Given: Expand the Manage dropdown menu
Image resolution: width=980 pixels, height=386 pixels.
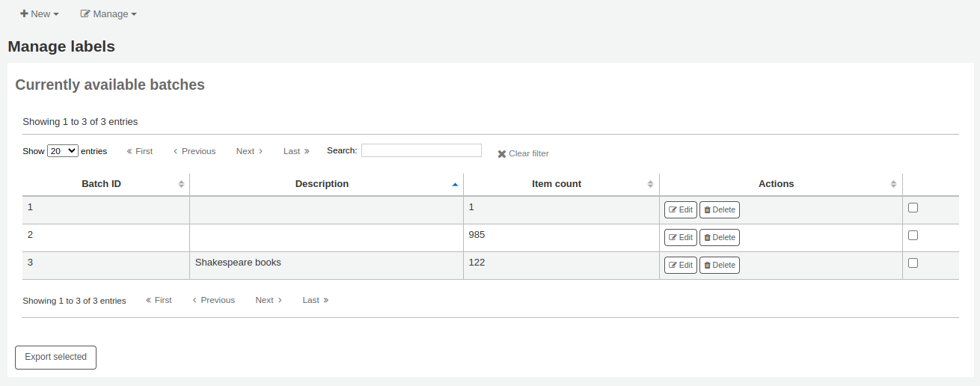Looking at the screenshot, I should click(108, 14).
